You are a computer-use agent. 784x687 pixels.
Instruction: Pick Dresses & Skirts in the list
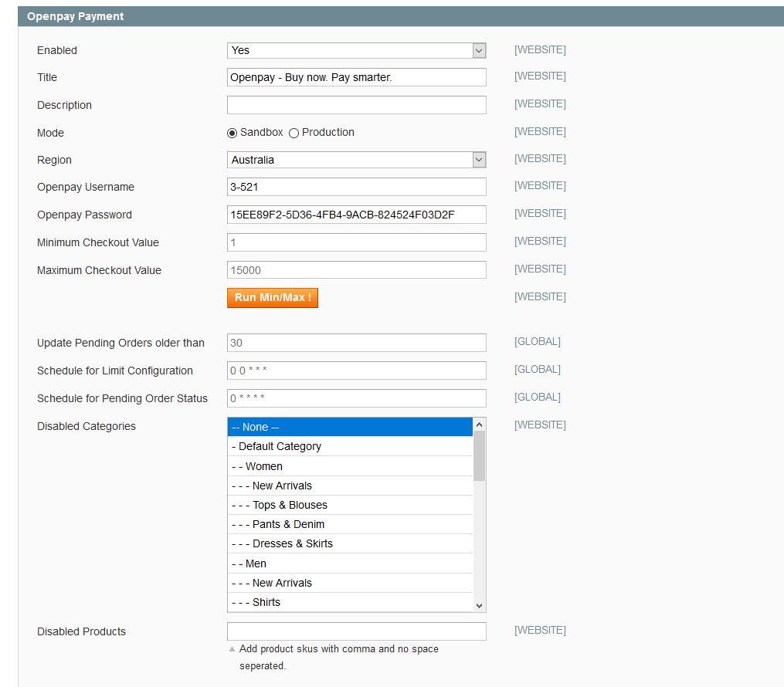(349, 543)
